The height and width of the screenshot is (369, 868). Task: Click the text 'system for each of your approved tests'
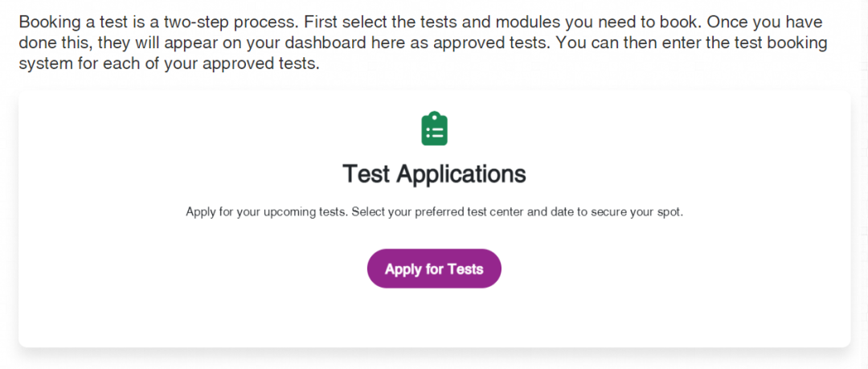(170, 64)
